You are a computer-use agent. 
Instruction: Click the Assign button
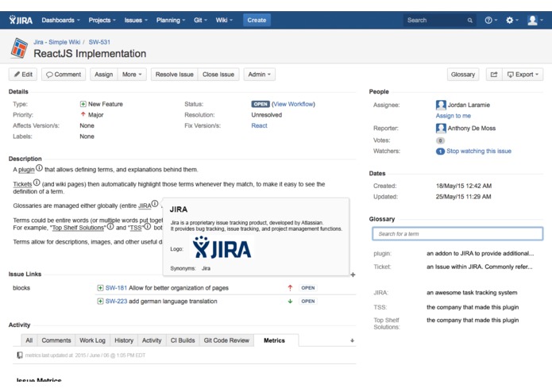point(104,74)
